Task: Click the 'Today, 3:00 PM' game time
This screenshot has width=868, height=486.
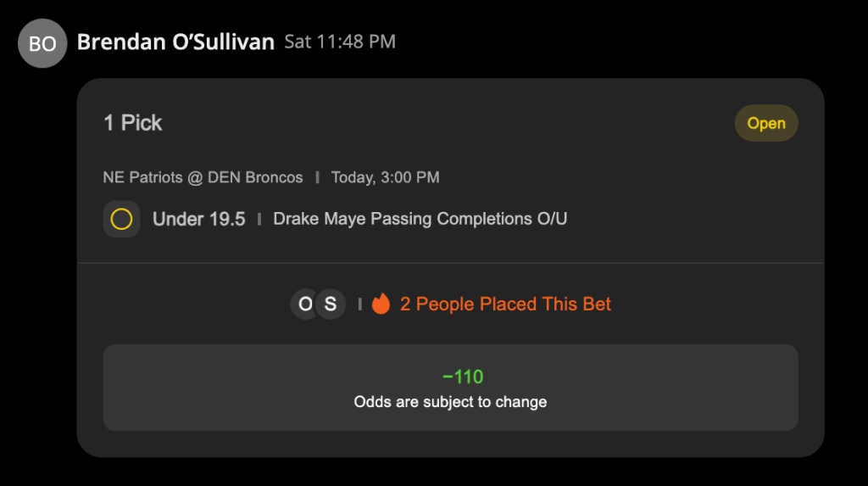Action: point(386,177)
